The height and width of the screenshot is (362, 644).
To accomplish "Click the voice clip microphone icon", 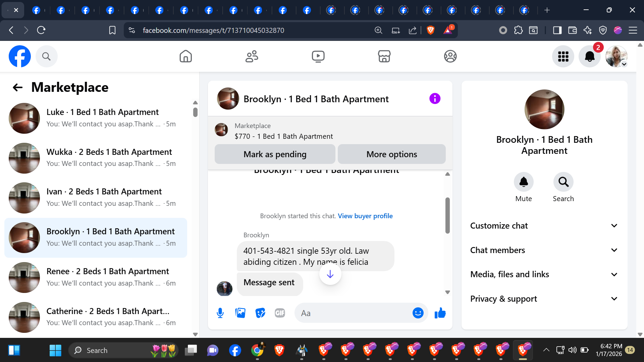I will 220,313.
